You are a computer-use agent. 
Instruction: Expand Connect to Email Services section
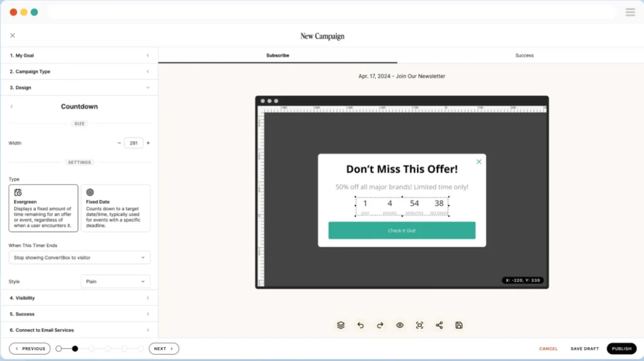79,330
